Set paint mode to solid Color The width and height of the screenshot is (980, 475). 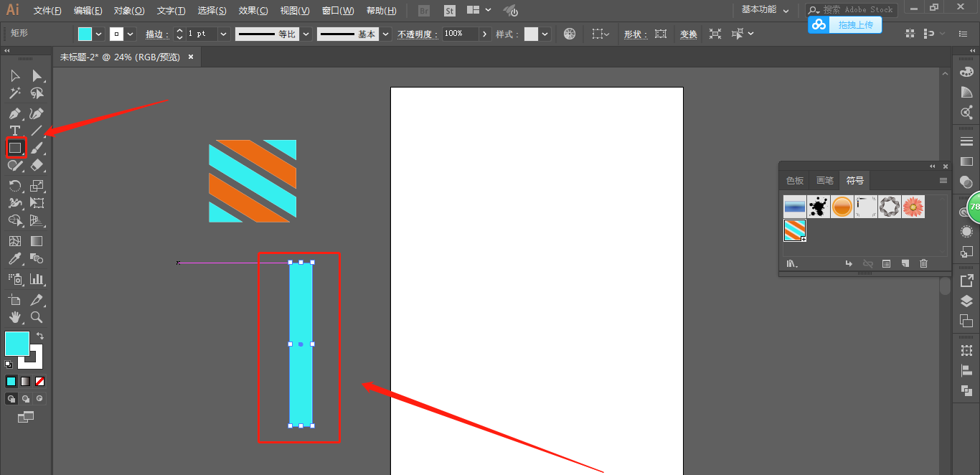coord(11,382)
